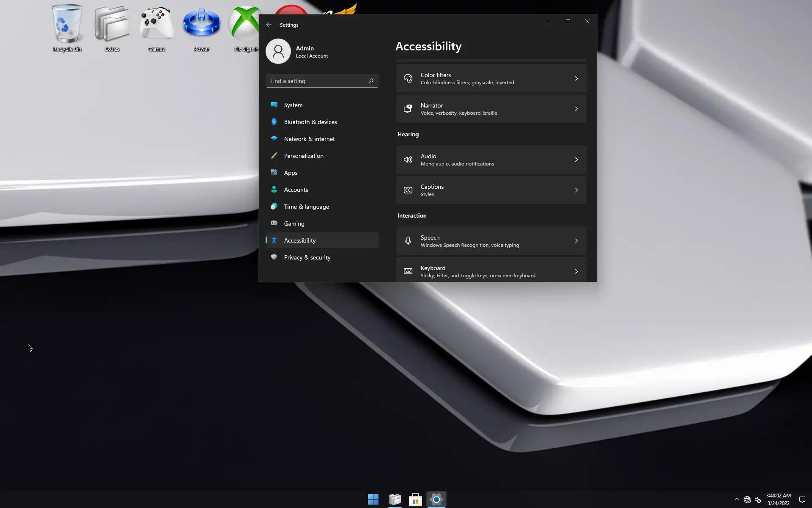The height and width of the screenshot is (508, 812).
Task: Click the Windows Start button
Action: point(373,500)
